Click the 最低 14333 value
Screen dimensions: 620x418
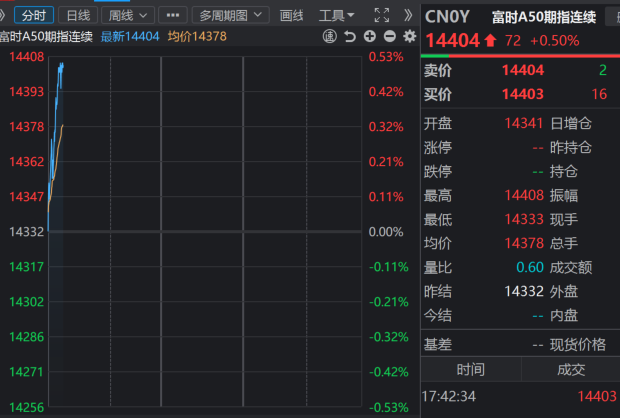pos(524,219)
